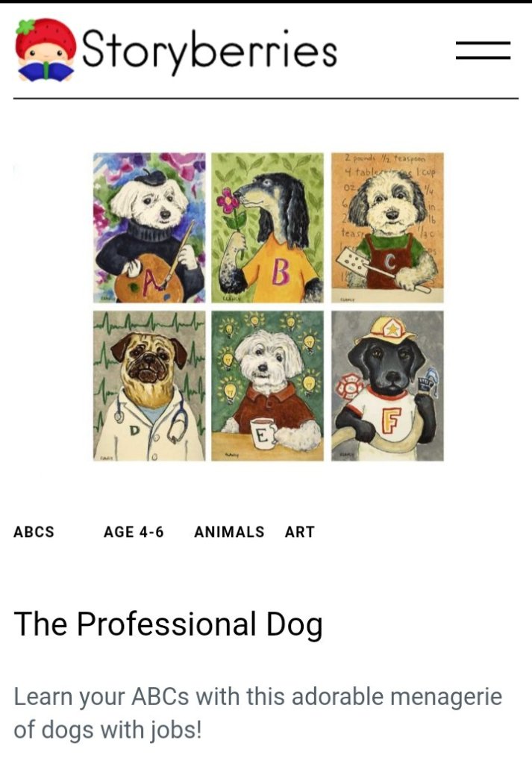Click the E coffee mug in painting
Viewport: 532px width, 764px height.
[x=263, y=434]
